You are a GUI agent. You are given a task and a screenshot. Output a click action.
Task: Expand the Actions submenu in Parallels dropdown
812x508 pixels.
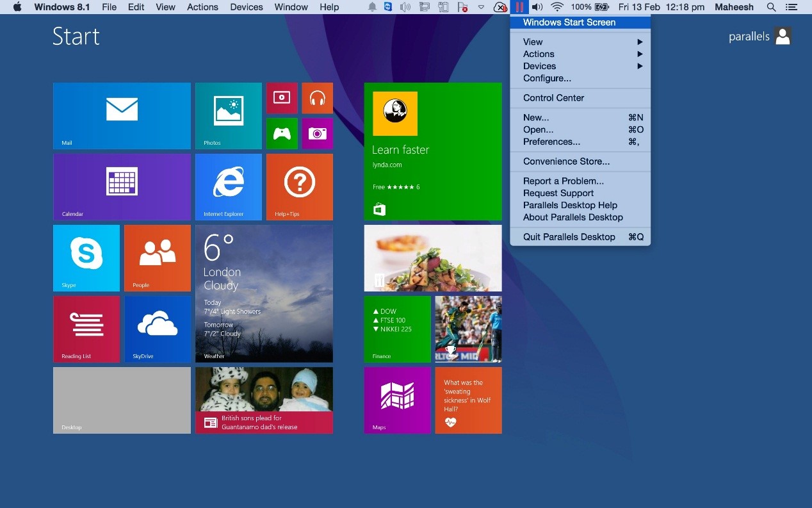pyautogui.click(x=580, y=54)
